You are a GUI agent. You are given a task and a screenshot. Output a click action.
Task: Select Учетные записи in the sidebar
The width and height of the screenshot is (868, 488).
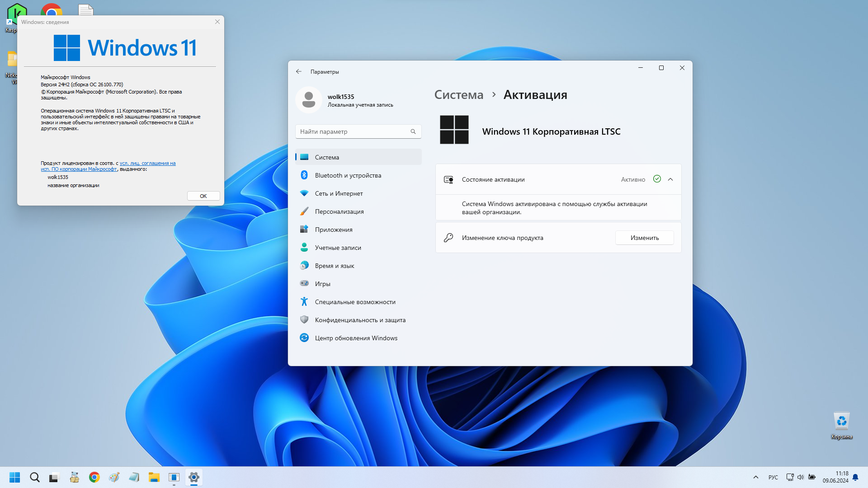point(358,248)
